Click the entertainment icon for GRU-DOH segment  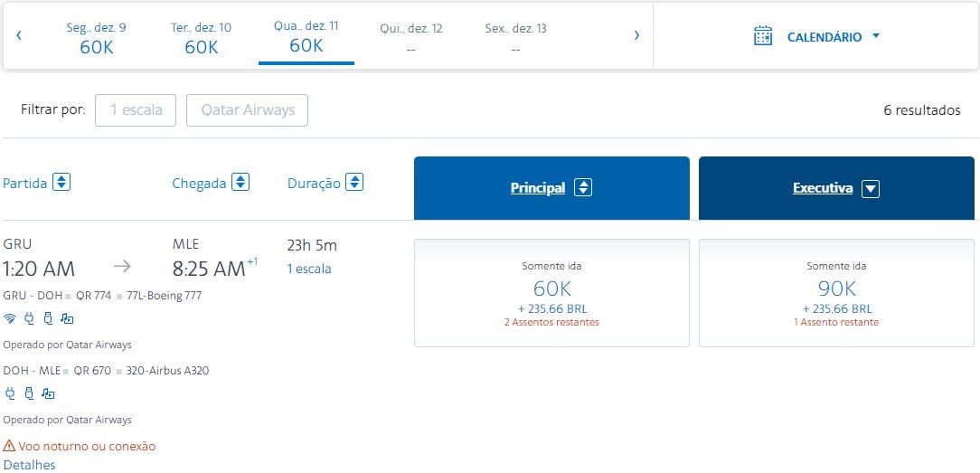click(67, 318)
